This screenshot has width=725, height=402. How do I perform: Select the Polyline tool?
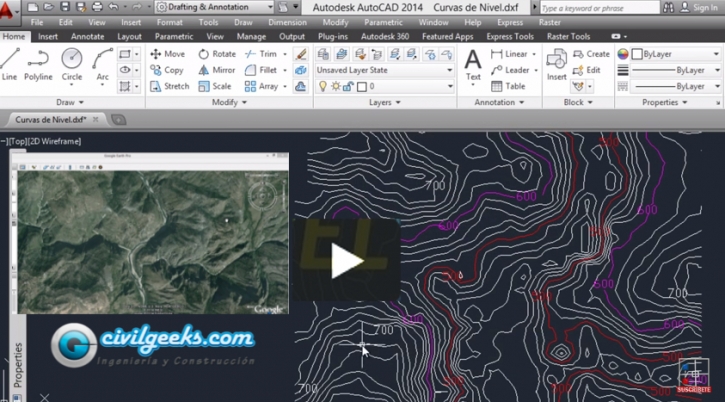click(x=38, y=65)
